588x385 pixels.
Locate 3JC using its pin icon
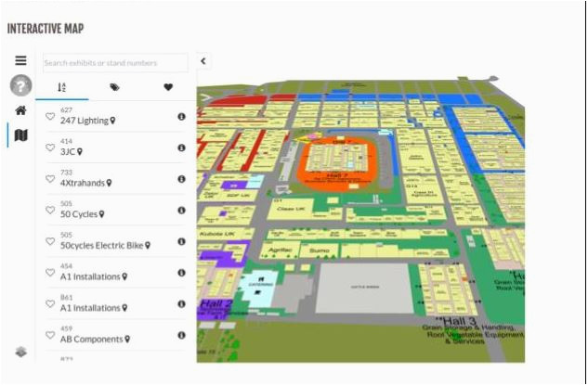[80, 151]
